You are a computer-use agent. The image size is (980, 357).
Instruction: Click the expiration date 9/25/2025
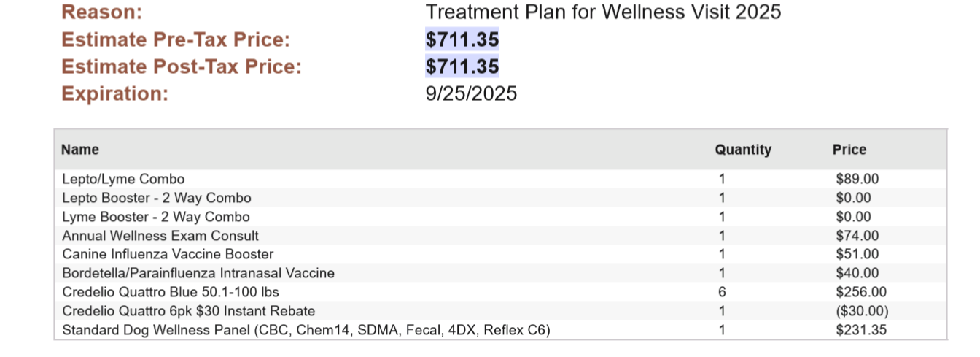pyautogui.click(x=471, y=93)
